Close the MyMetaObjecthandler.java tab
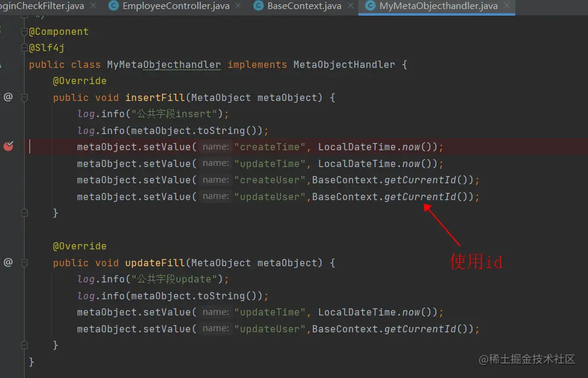This screenshot has height=378, width=588. [507, 5]
